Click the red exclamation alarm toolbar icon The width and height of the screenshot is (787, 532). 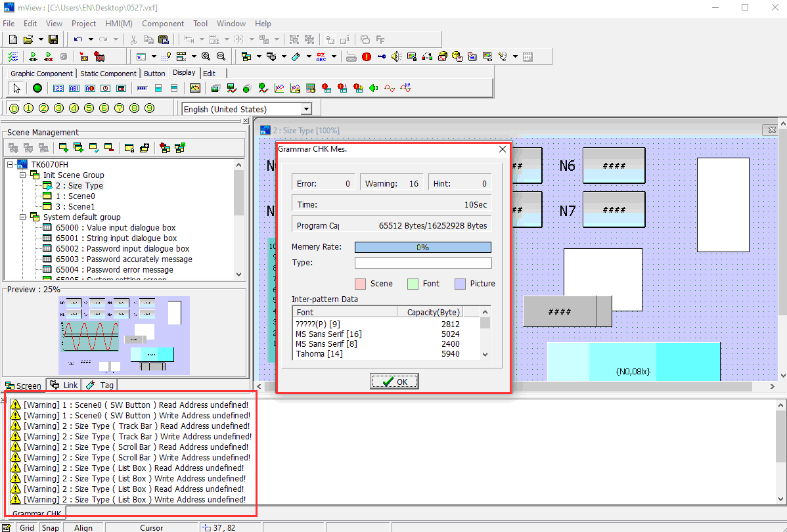point(366,56)
